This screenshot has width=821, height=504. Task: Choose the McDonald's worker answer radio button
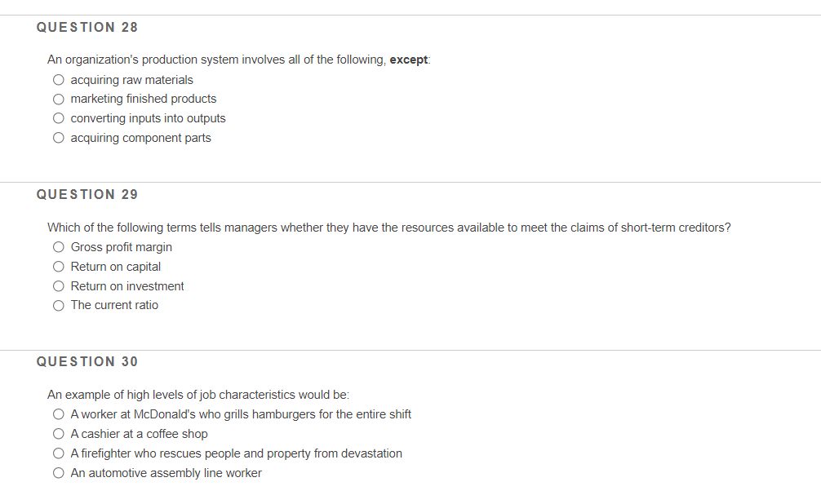59,414
